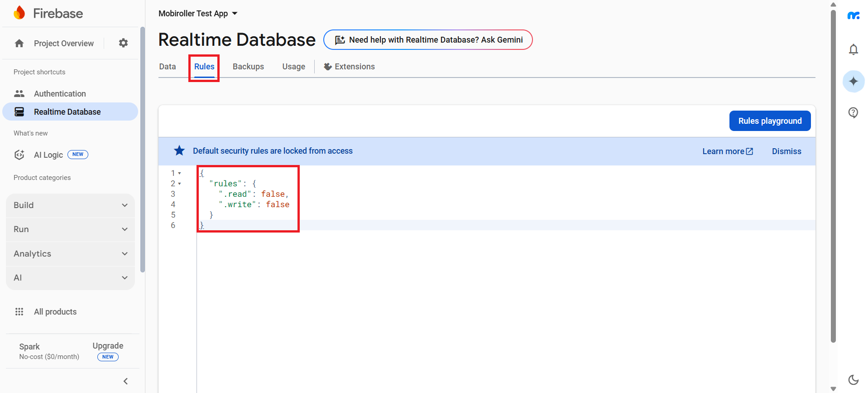
Task: Click the ".read" rule value false
Action: click(x=273, y=194)
